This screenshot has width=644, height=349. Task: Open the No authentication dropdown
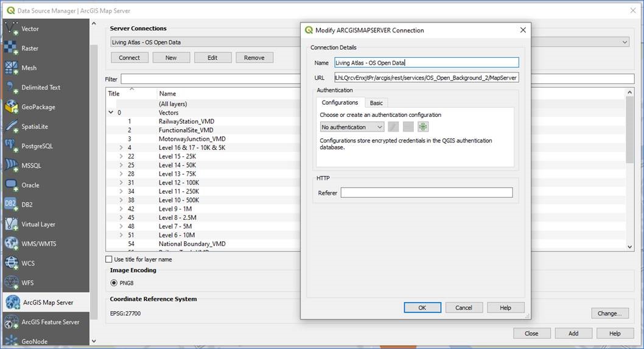352,127
